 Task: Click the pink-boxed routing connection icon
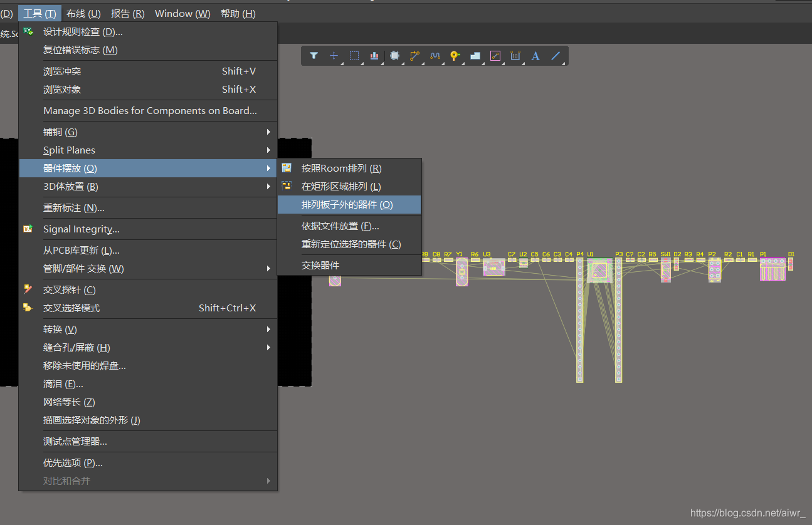495,56
